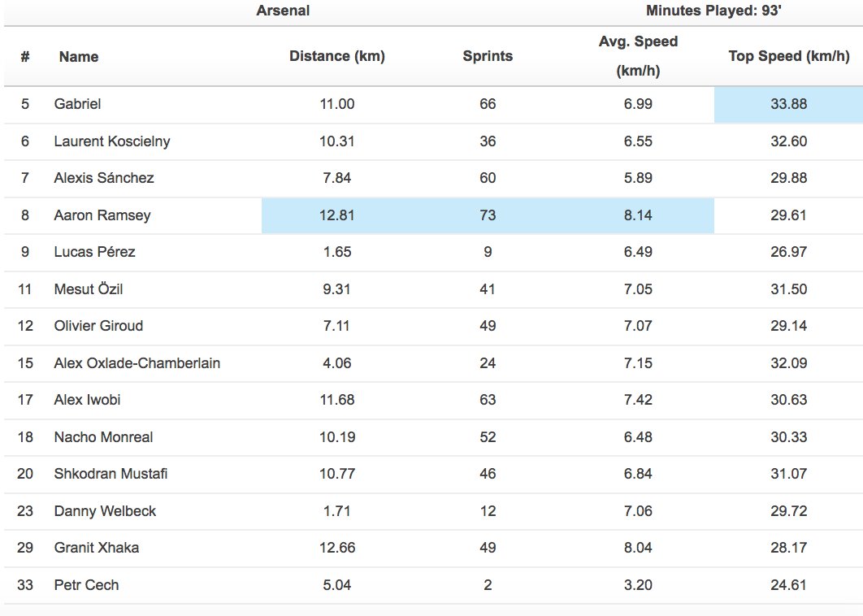Click Mesut Özil's distance 9.31
This screenshot has height=616, width=863.
coord(337,289)
